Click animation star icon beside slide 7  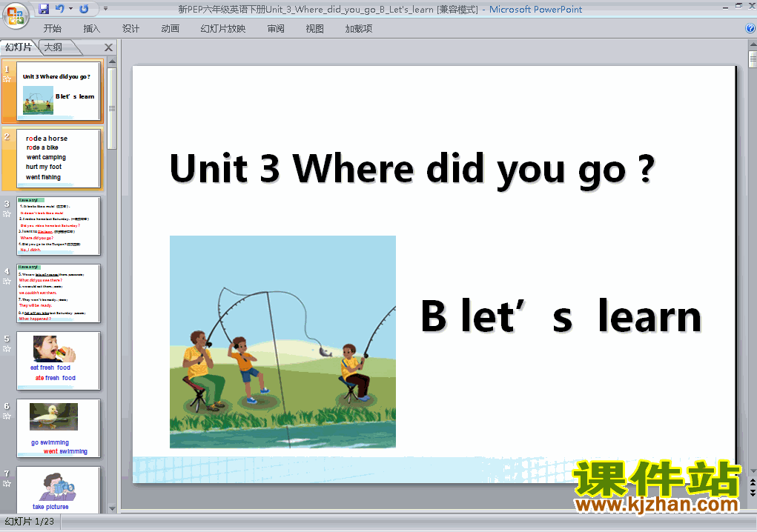pos(7,484)
